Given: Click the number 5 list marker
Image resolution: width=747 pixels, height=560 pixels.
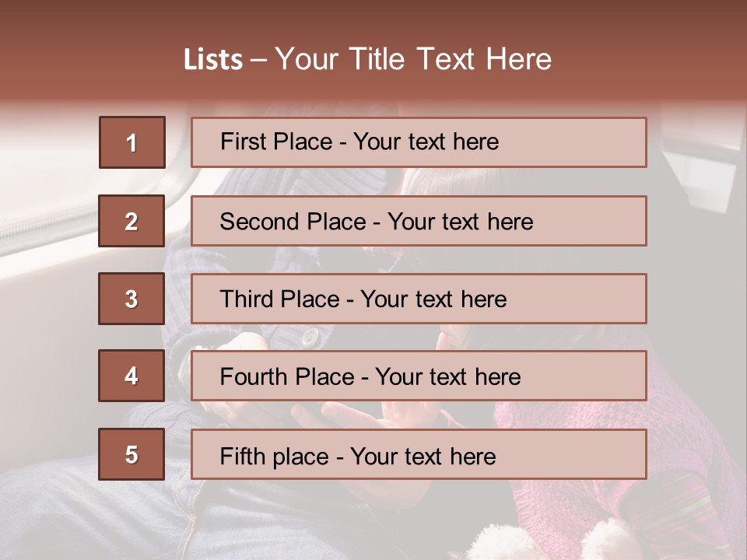Looking at the screenshot, I should click(x=132, y=454).
